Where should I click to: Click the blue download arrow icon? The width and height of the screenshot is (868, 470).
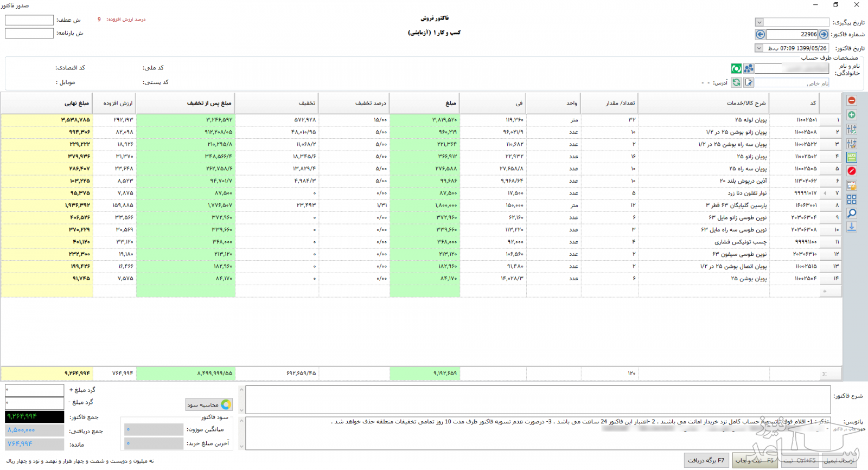852,227
